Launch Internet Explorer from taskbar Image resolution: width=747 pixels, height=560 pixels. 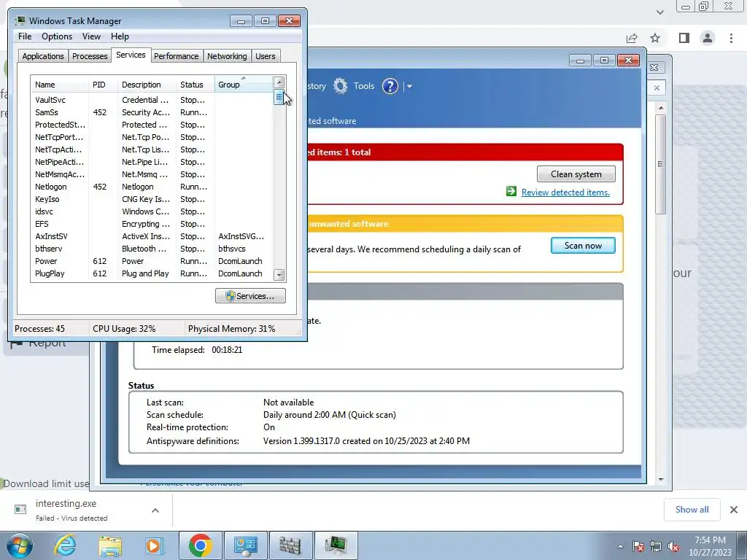click(65, 545)
